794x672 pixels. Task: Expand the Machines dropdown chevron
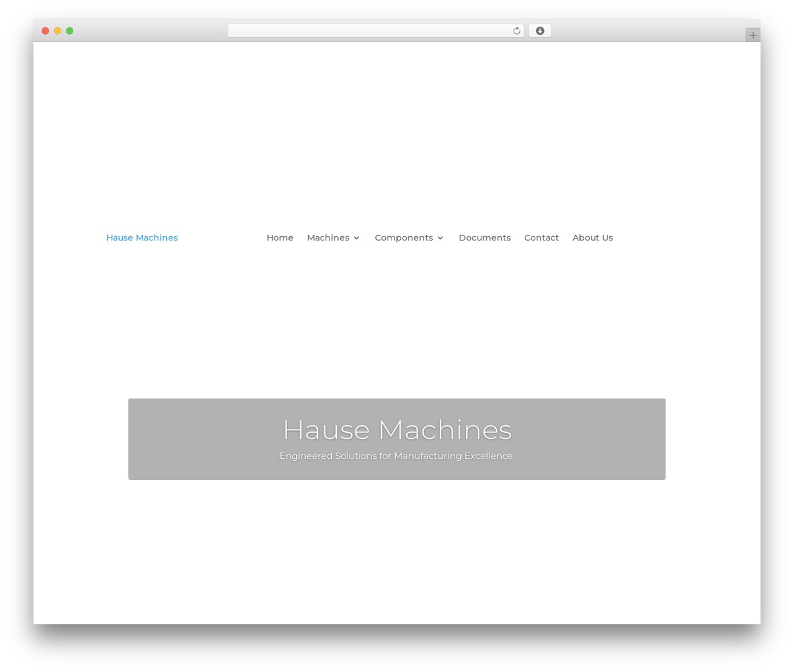(357, 238)
